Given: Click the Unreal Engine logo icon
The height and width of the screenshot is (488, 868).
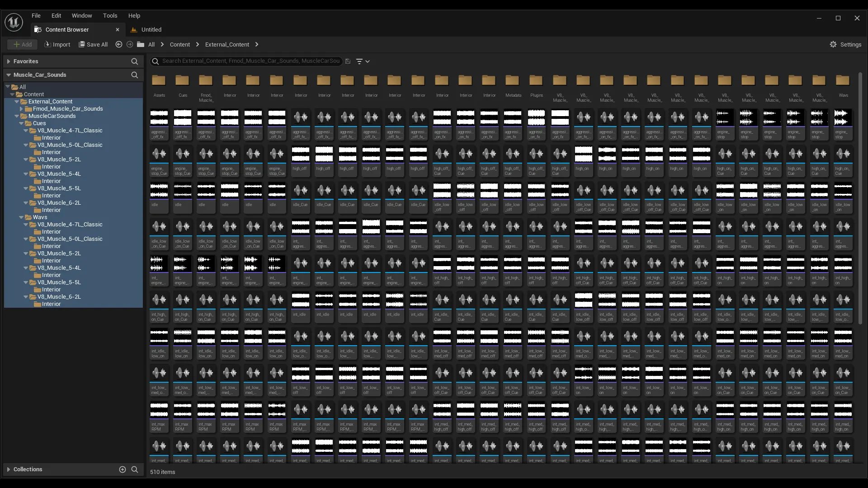Looking at the screenshot, I should click(14, 22).
